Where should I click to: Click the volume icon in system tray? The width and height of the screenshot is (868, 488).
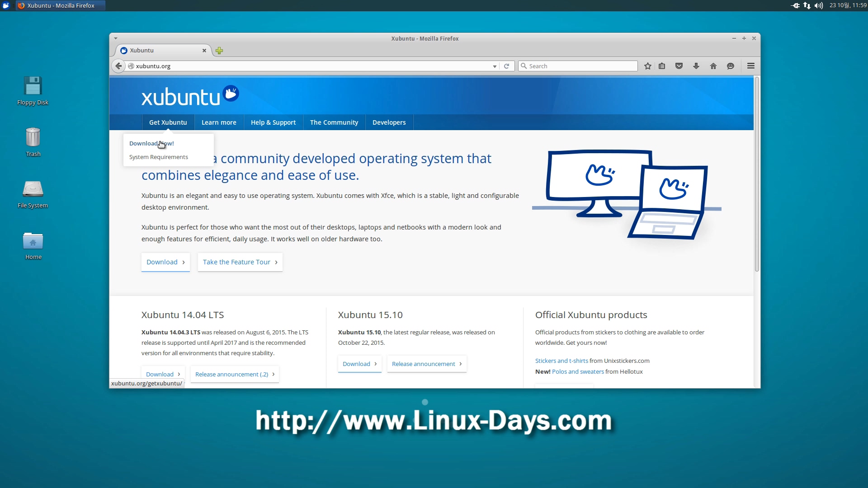point(819,5)
